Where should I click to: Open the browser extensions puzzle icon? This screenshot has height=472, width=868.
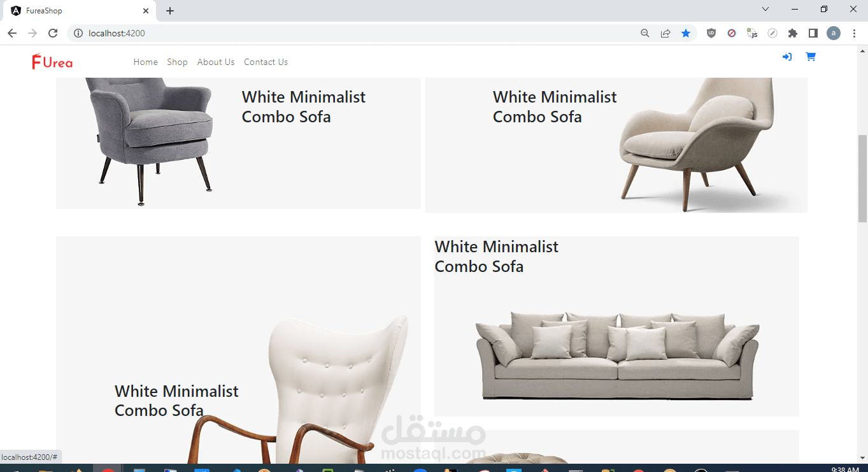tap(793, 33)
